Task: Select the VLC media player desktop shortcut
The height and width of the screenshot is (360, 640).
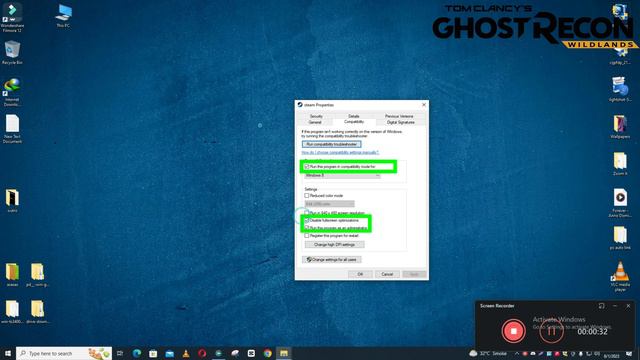Action: point(620,276)
